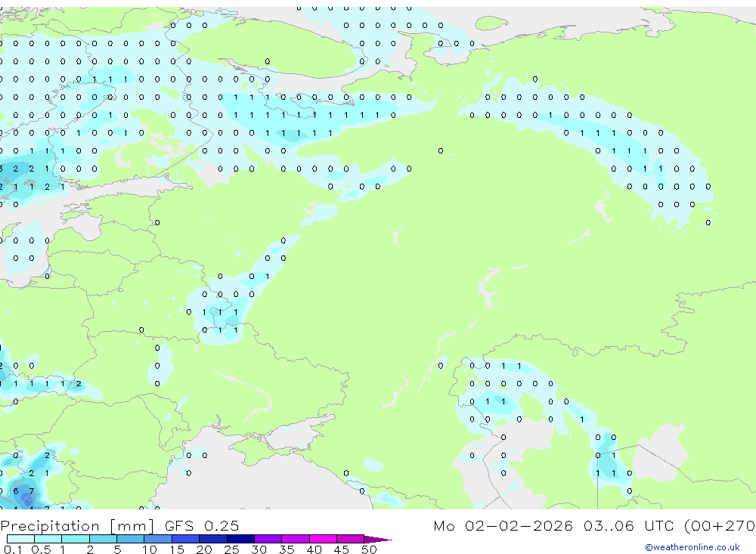The image size is (756, 554).
Task: Click the 40–45 mm magenta legend box
Action: coord(323,539)
